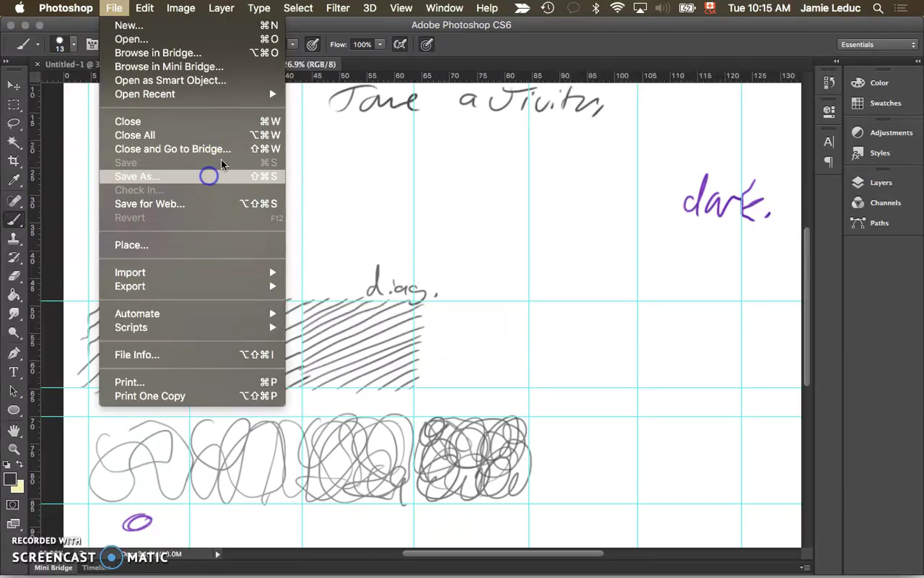Toggle the airbrush build-up option

[400, 45]
